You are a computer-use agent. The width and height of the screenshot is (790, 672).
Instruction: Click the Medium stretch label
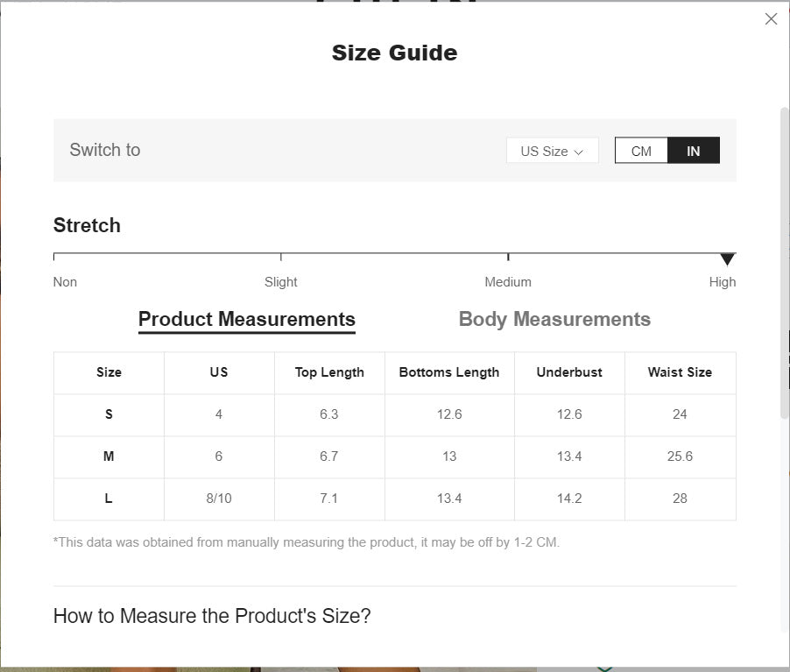click(x=508, y=282)
